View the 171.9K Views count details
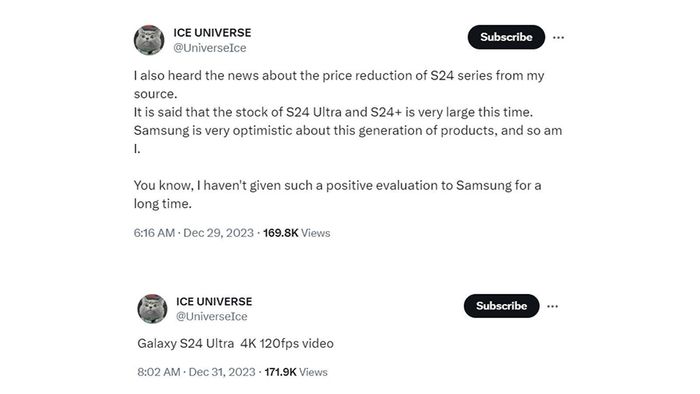700x394 pixels. pos(296,372)
